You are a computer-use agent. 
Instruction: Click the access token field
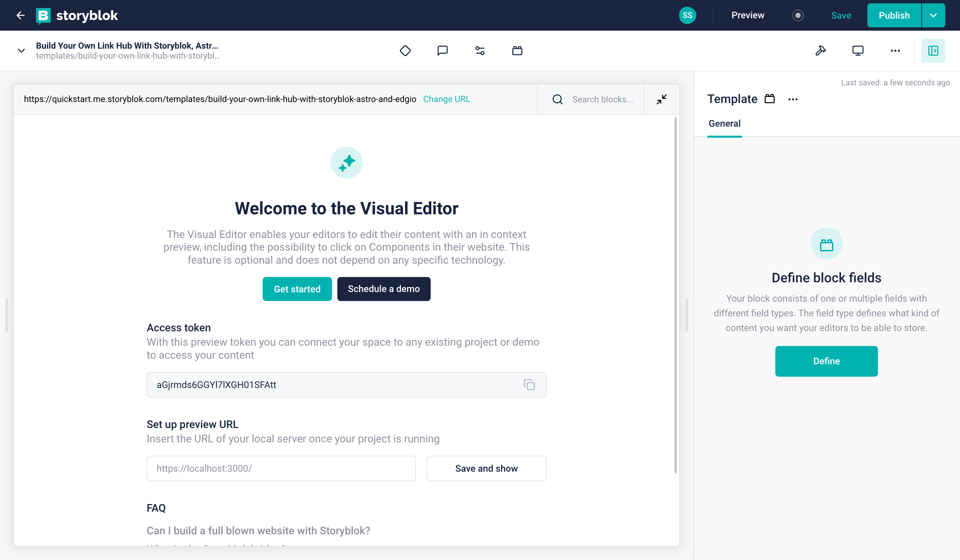[346, 384]
